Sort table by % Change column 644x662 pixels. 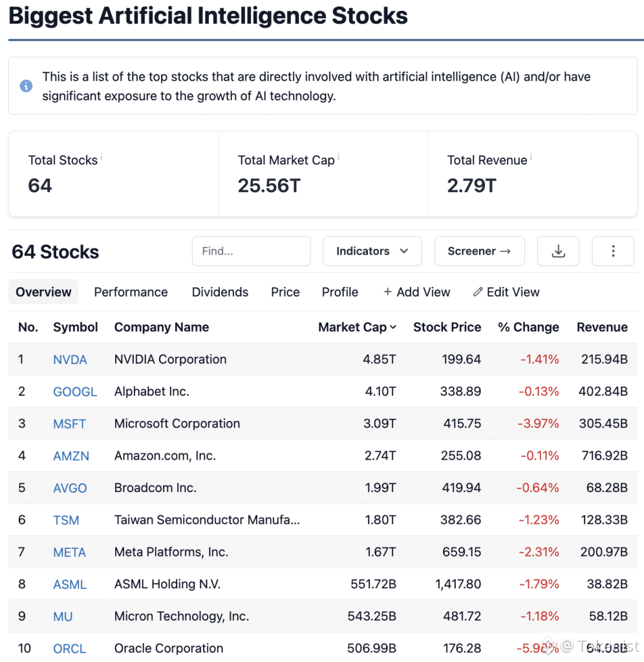(528, 327)
